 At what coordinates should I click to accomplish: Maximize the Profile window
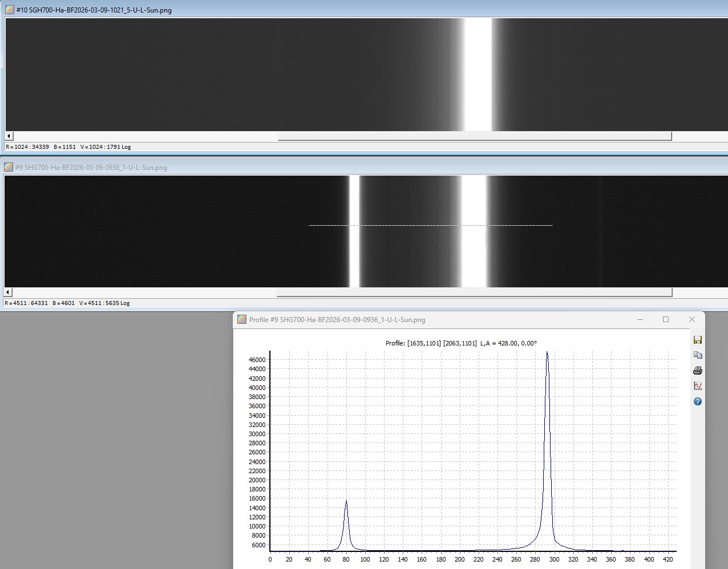[665, 319]
